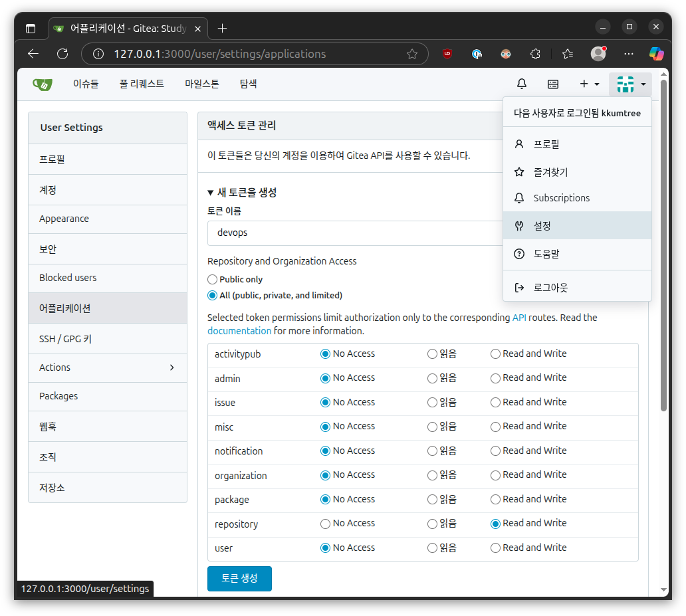Click the 토큰 이름 input field

[355, 233]
